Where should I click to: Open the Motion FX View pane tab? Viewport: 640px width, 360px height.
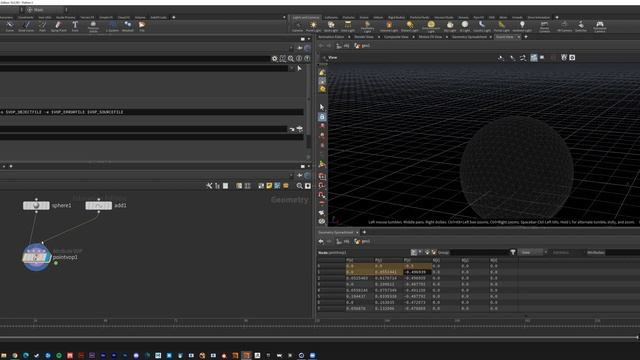pos(430,37)
